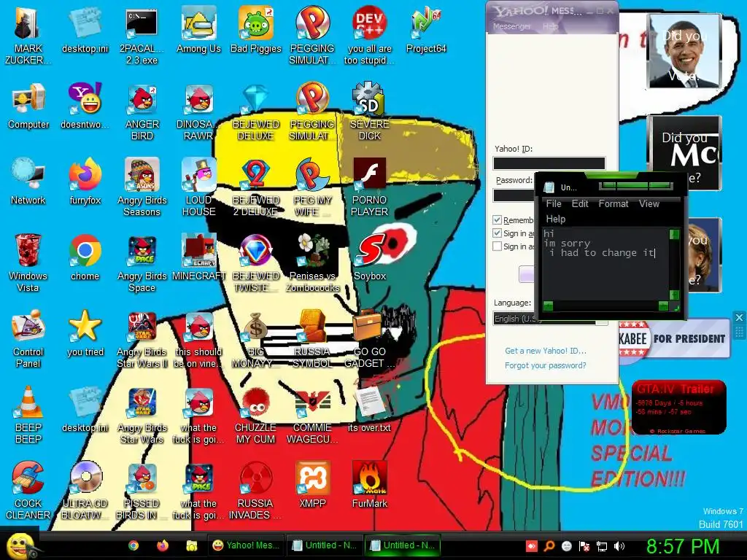Open the Messenger menu in Yahoo Messenger
Image resolution: width=747 pixels, height=560 pixels.
[x=511, y=26]
